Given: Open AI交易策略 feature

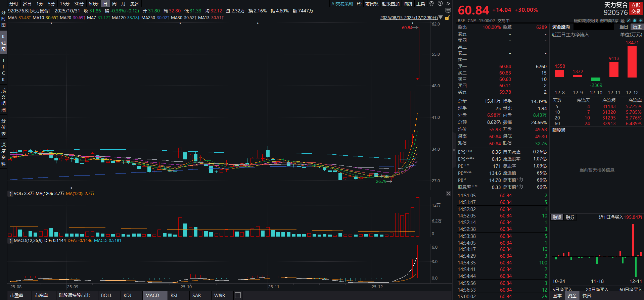Looking at the screenshot, I should point(342,4).
